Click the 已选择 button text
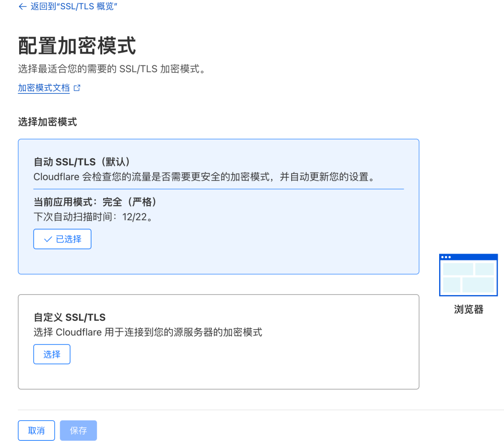 [69, 239]
